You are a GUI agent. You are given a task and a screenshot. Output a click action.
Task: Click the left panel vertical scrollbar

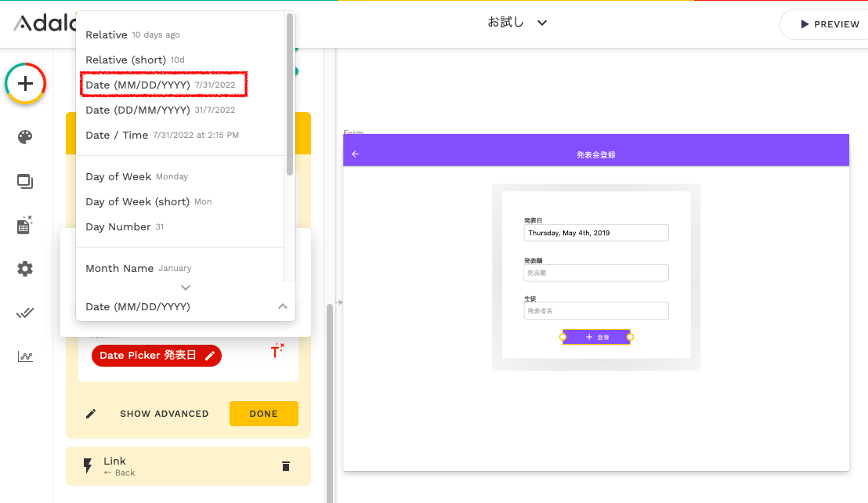329,403
